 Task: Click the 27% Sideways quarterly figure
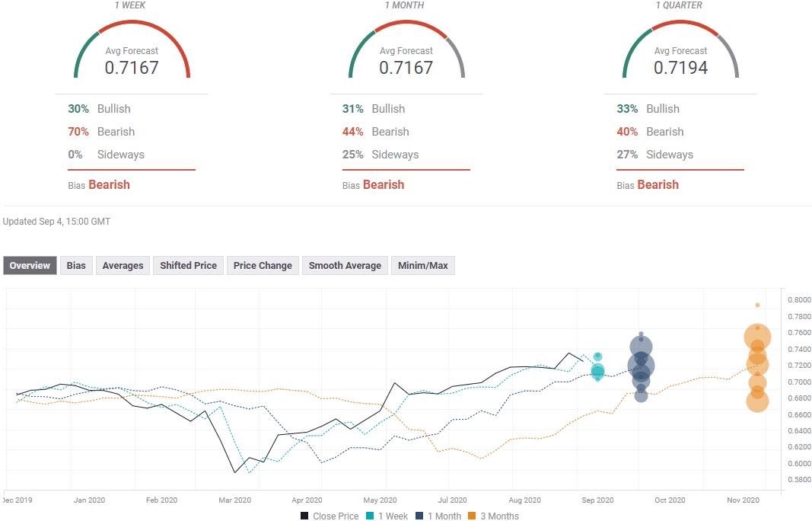tap(655, 155)
